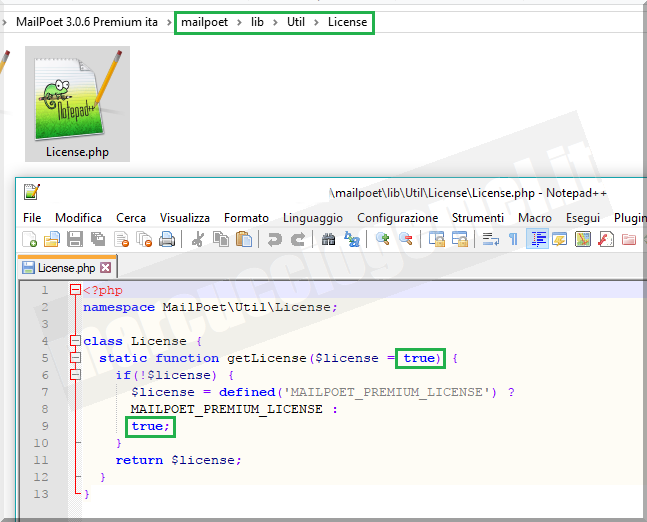The width and height of the screenshot is (647, 522).
Task: Zoom out using the magnifier minus icon
Action: 406,239
